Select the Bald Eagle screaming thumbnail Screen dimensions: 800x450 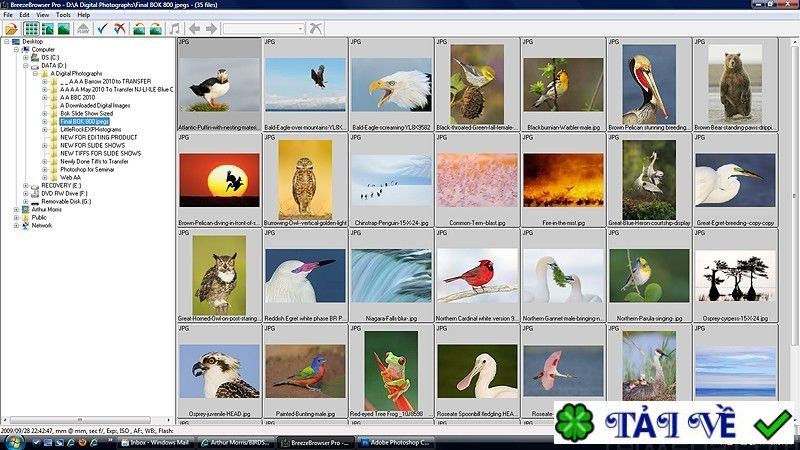[391, 84]
